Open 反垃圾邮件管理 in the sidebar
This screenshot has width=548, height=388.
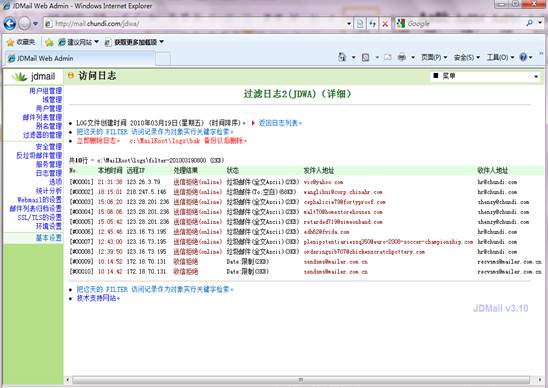[x=39, y=155]
